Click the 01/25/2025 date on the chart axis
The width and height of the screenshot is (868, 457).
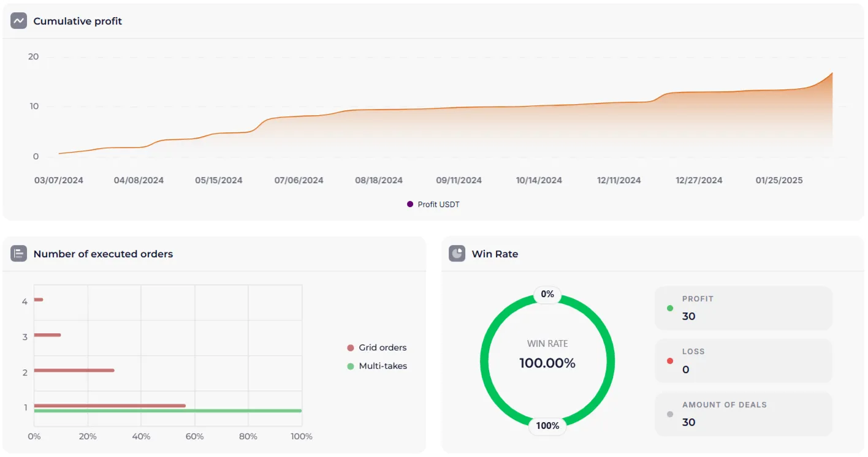click(x=779, y=180)
